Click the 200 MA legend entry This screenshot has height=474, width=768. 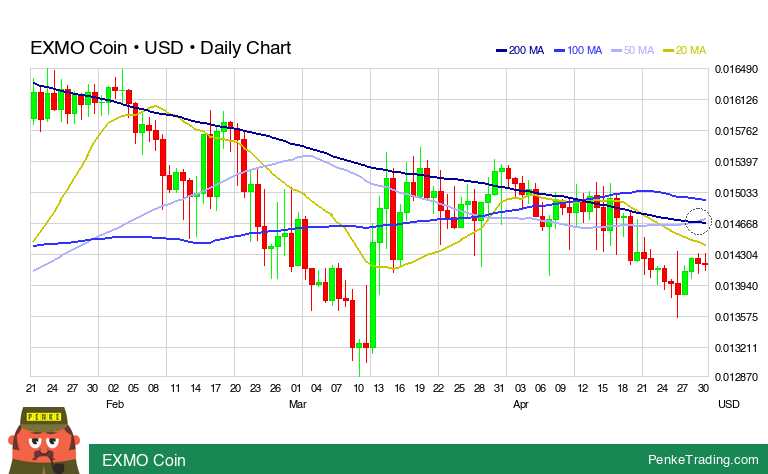520,50
